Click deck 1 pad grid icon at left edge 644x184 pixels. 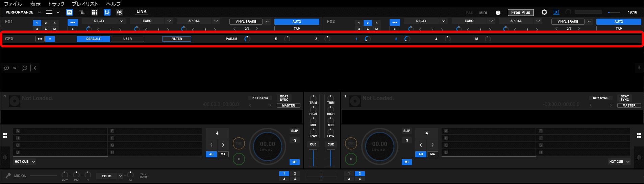(x=5, y=135)
